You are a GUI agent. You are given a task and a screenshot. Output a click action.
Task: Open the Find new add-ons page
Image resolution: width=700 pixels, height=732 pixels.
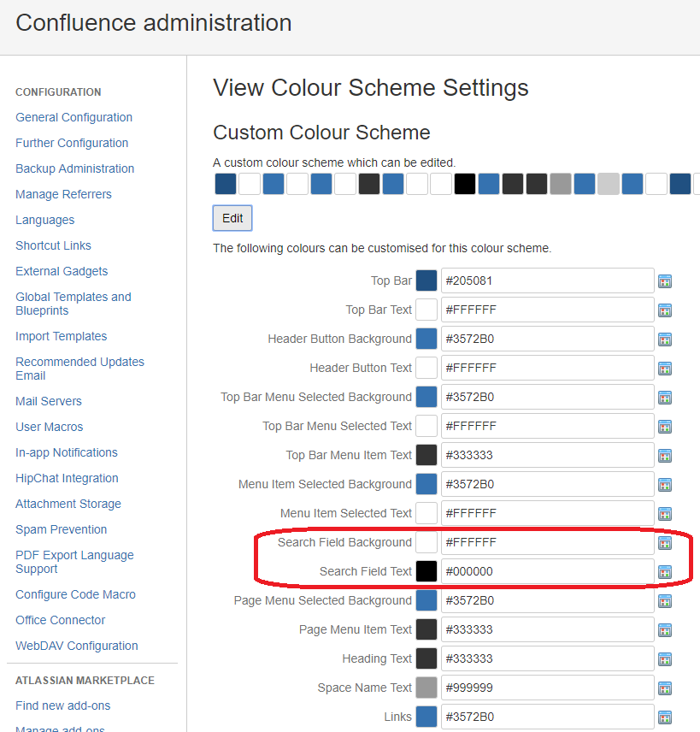coord(62,705)
